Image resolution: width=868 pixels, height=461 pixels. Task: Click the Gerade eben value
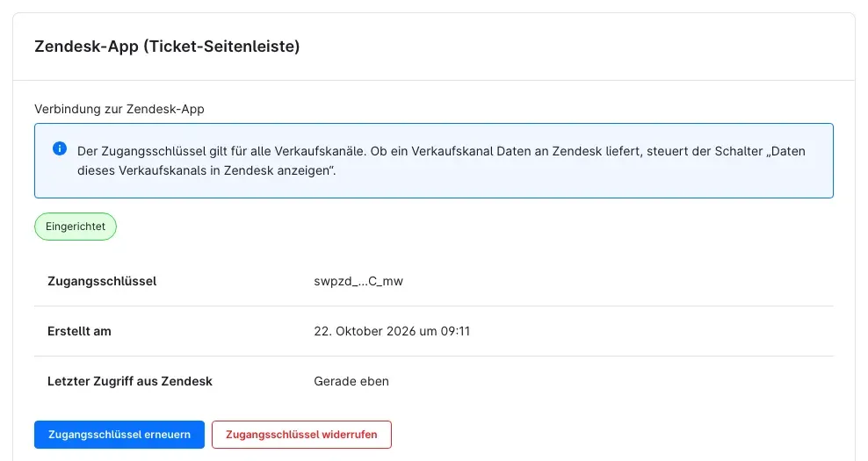[x=351, y=381]
